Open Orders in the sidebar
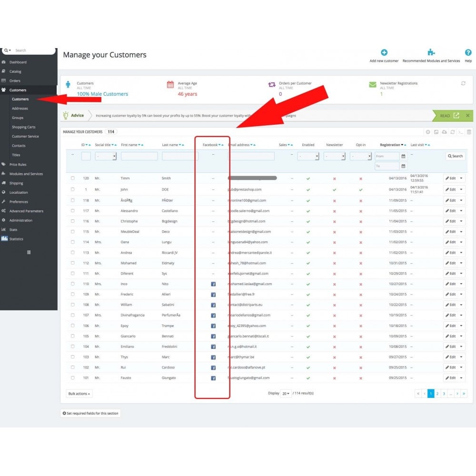The image size is (476, 476). 15,81
